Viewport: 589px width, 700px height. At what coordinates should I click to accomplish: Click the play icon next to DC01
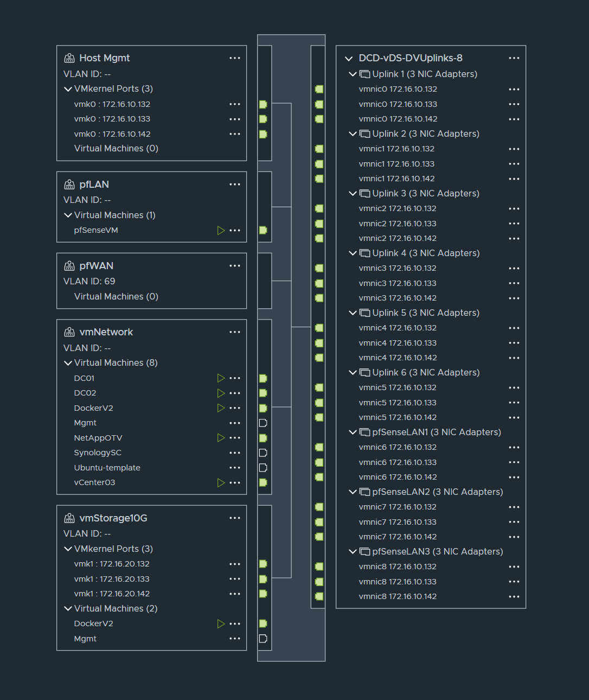(x=221, y=378)
